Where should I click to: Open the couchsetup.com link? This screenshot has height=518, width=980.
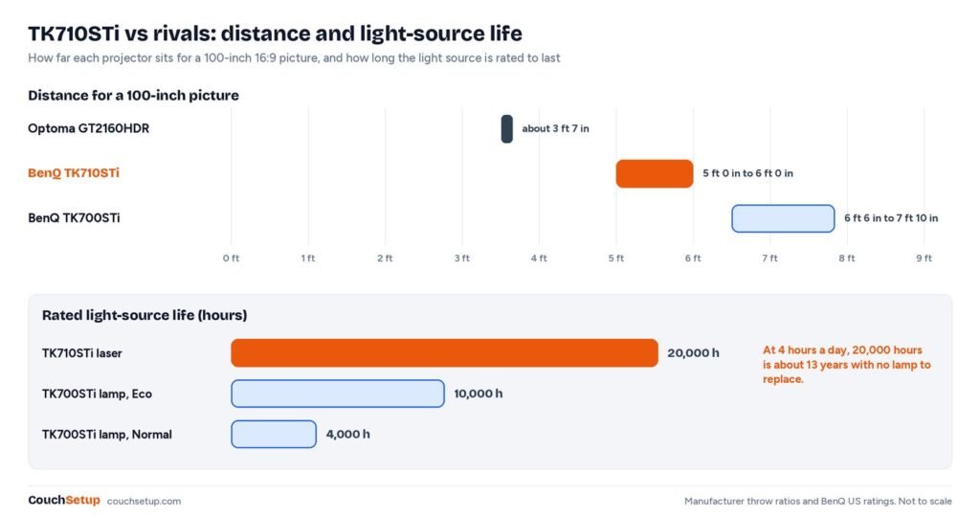pyautogui.click(x=144, y=501)
